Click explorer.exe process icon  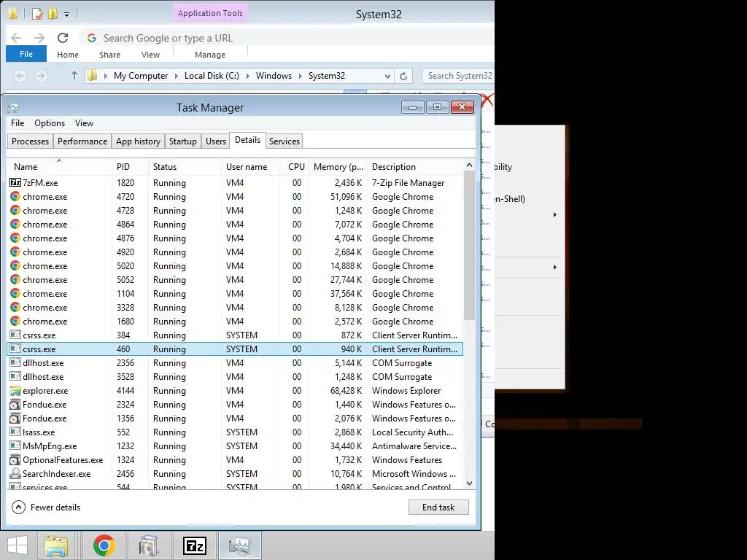tap(15, 391)
